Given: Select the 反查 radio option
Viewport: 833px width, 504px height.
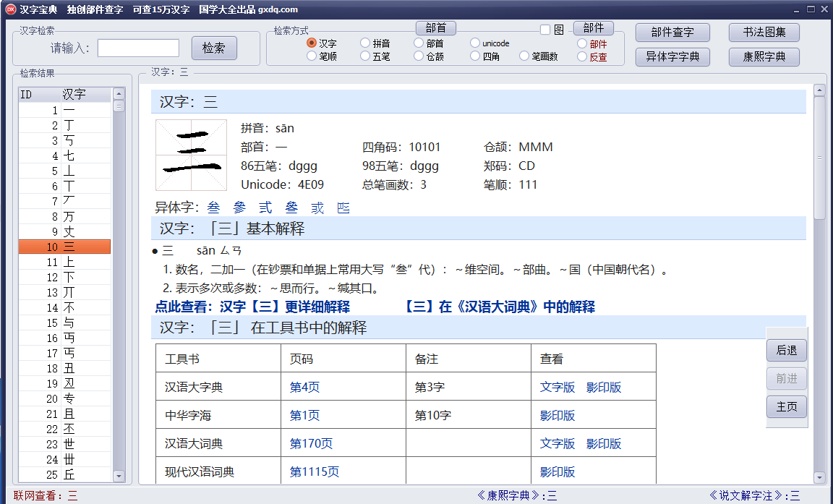Looking at the screenshot, I should pos(582,56).
